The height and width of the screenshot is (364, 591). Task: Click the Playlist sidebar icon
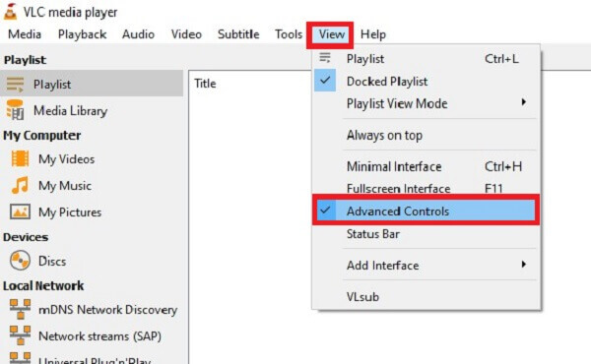click(x=15, y=85)
